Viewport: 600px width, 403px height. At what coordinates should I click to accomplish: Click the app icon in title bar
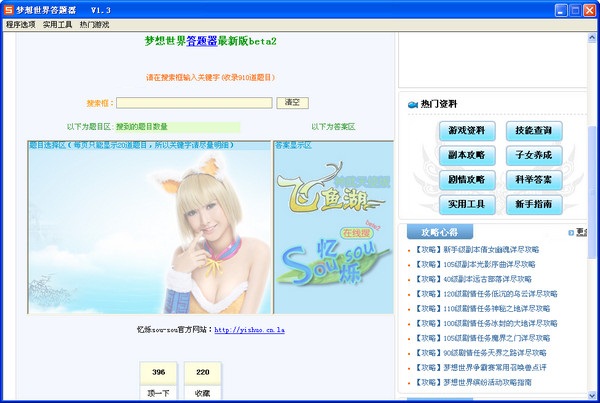point(8,10)
